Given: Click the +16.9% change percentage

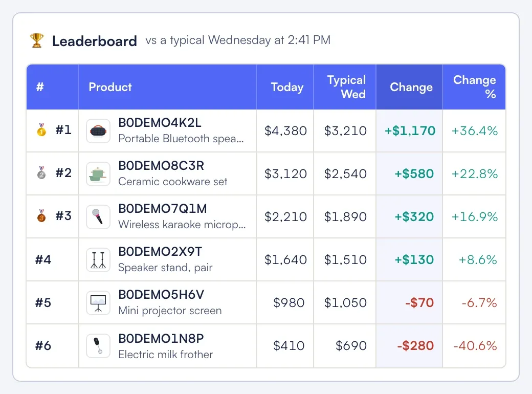Looking at the screenshot, I should coord(475,217).
